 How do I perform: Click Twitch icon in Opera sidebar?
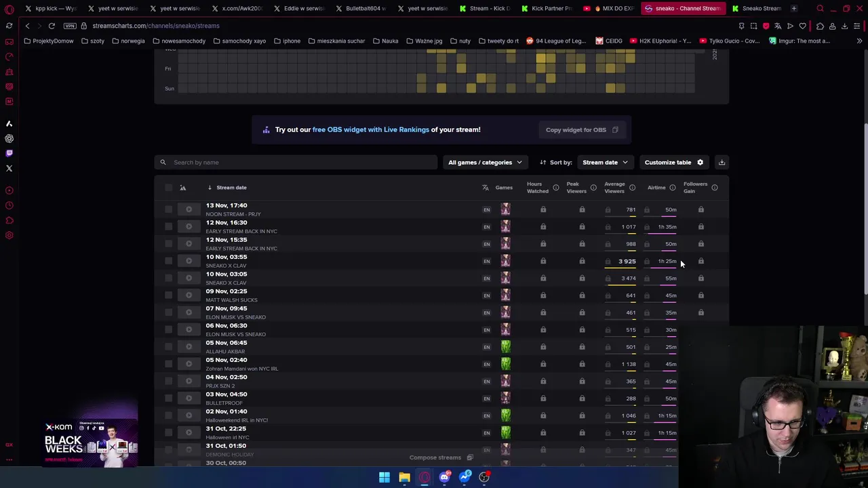[9, 153]
